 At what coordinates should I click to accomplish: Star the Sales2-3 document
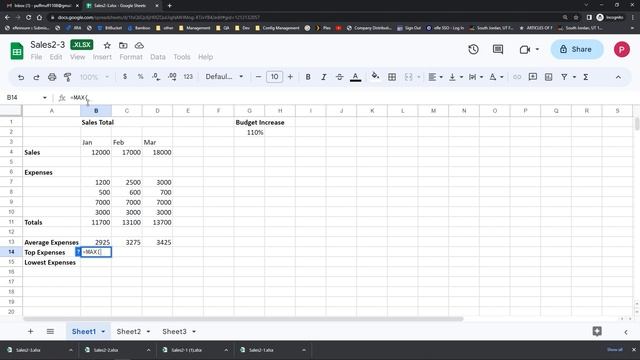point(107,45)
